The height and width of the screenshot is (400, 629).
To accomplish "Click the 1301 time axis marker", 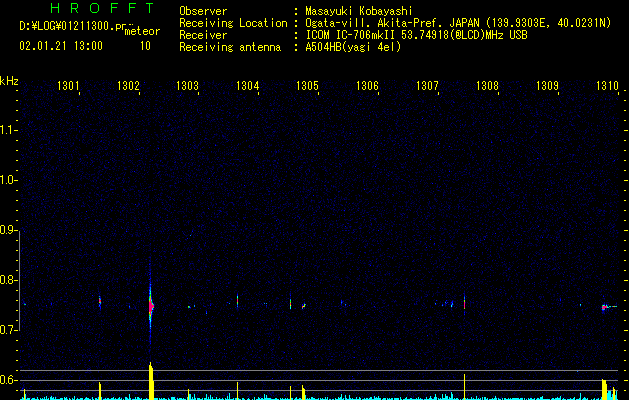I will [x=68, y=86].
